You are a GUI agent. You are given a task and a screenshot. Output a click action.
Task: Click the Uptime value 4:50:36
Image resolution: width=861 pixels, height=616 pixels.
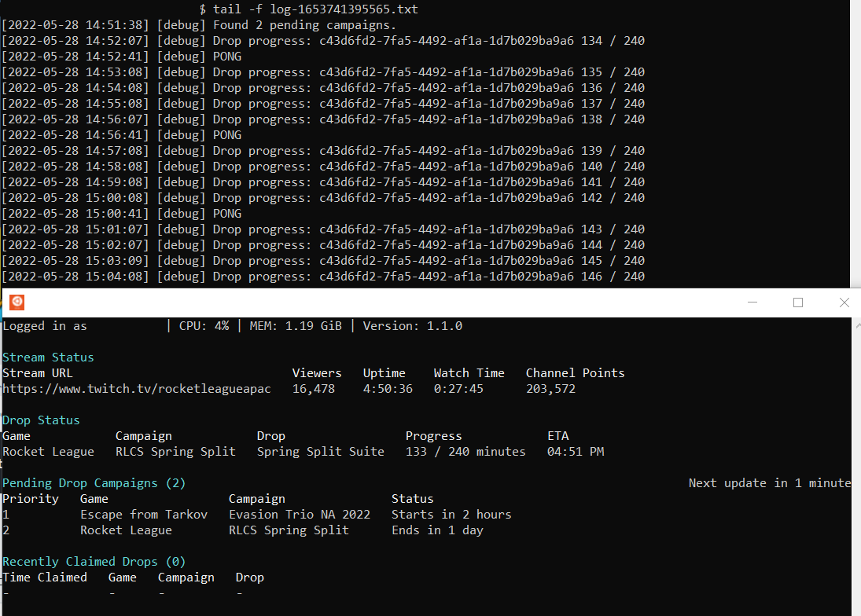point(388,388)
